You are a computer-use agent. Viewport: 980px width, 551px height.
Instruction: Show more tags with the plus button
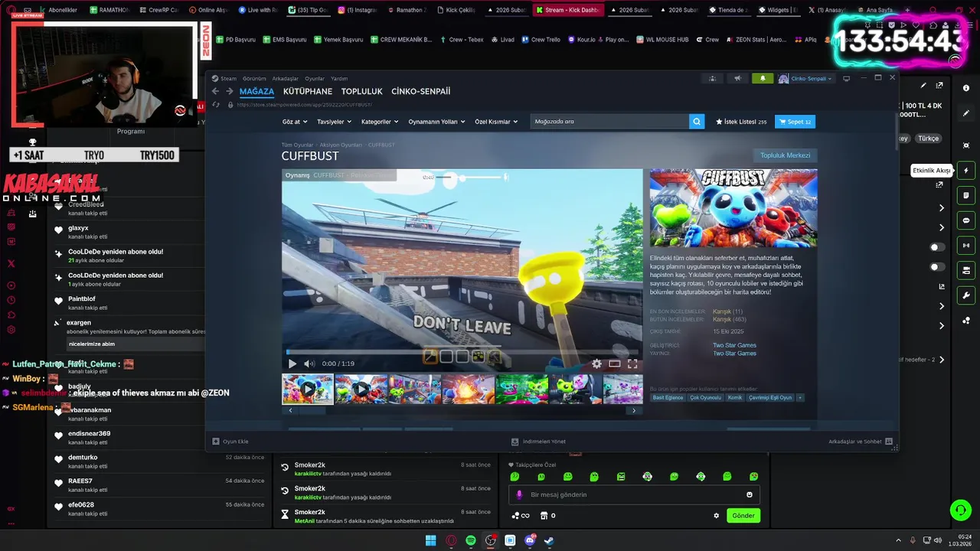[800, 397]
